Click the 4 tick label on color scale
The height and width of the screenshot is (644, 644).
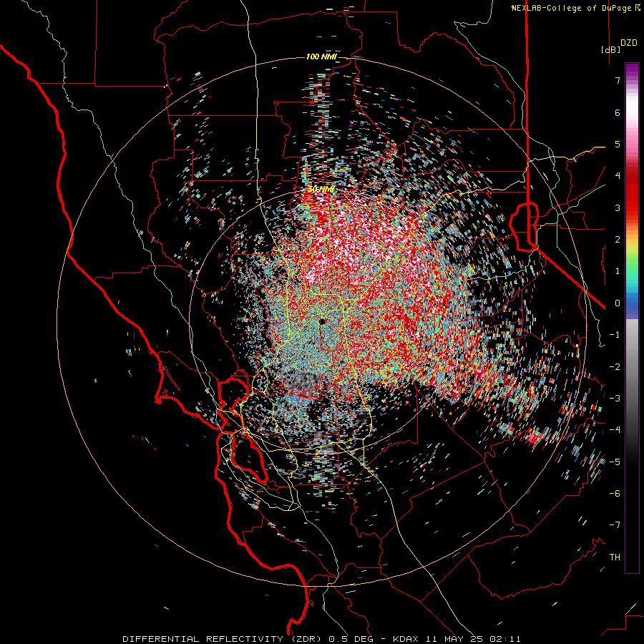[618, 176]
